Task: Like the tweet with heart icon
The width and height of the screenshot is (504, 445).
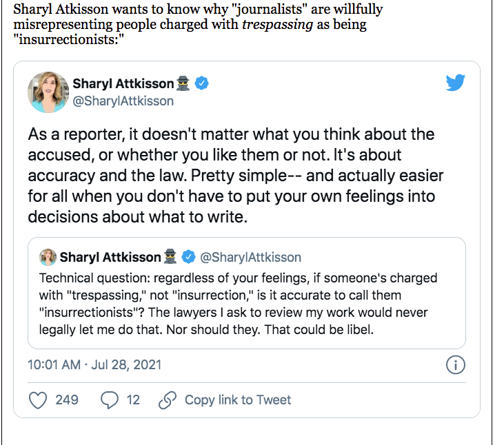Action: point(39,400)
